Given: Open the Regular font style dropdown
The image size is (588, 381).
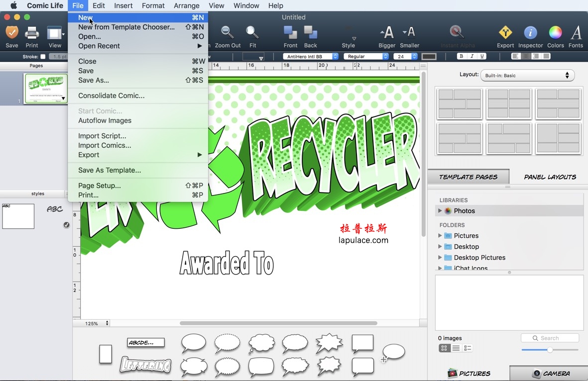Looking at the screenshot, I should [366, 56].
